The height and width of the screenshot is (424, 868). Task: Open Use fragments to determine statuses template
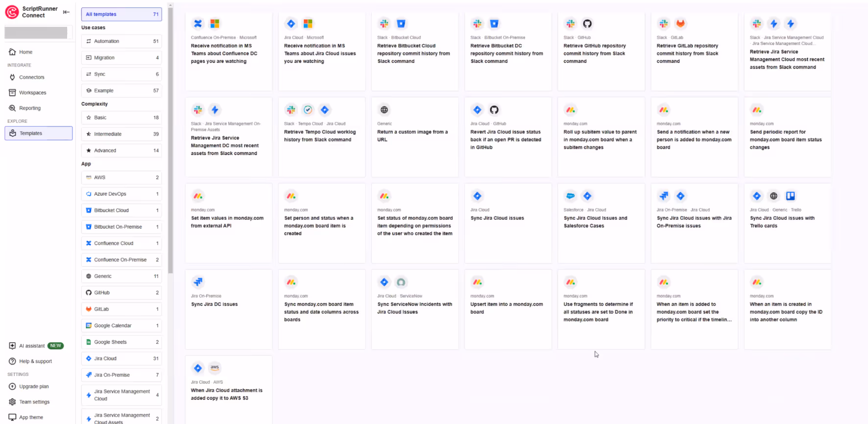[x=601, y=309]
